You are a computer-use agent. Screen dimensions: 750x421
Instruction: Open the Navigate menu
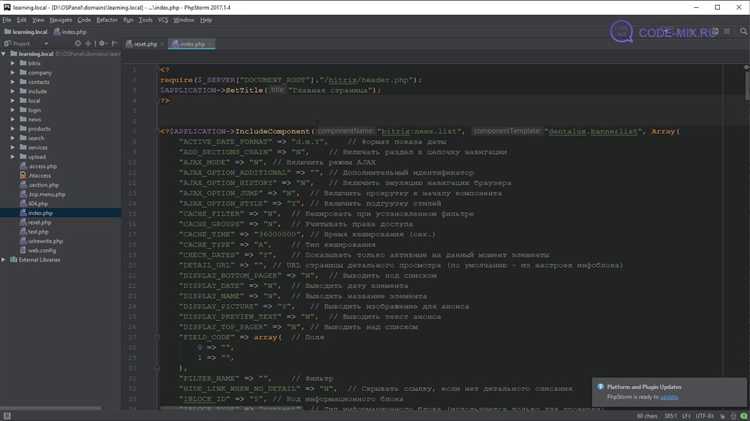[61, 20]
